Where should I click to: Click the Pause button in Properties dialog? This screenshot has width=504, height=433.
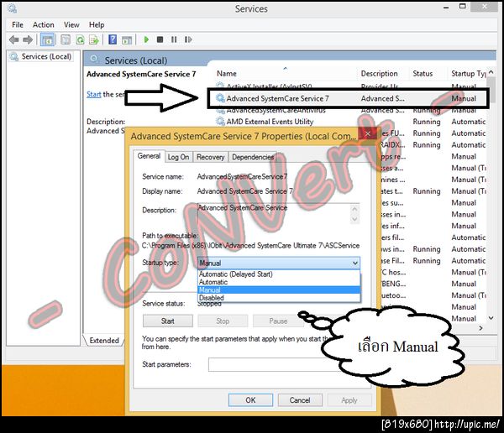(x=278, y=321)
